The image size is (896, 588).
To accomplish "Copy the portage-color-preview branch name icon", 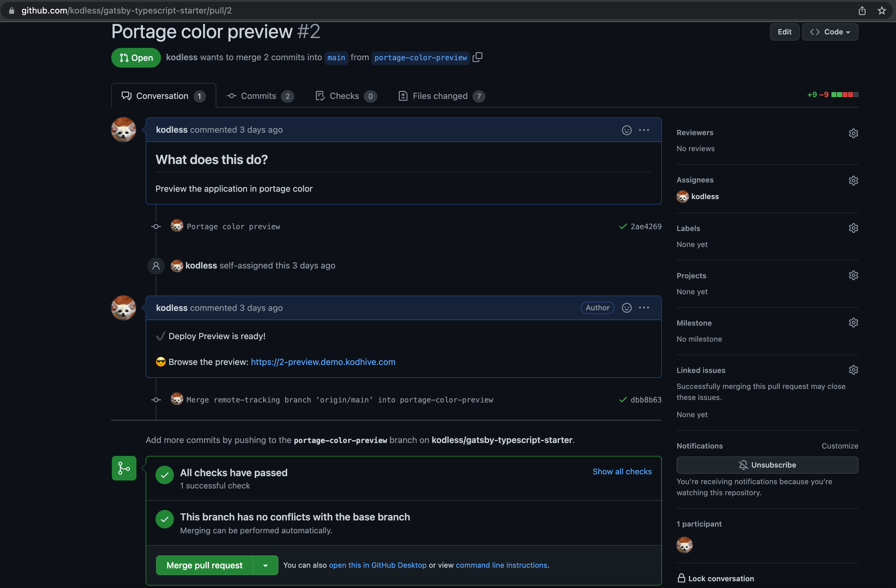I will 477,57.
